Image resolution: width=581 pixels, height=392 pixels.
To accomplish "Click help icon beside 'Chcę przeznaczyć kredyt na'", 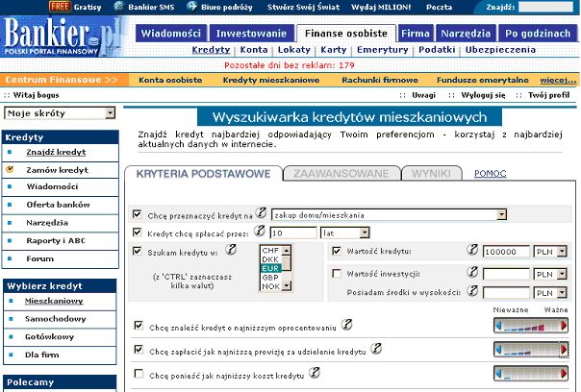I will (x=260, y=213).
